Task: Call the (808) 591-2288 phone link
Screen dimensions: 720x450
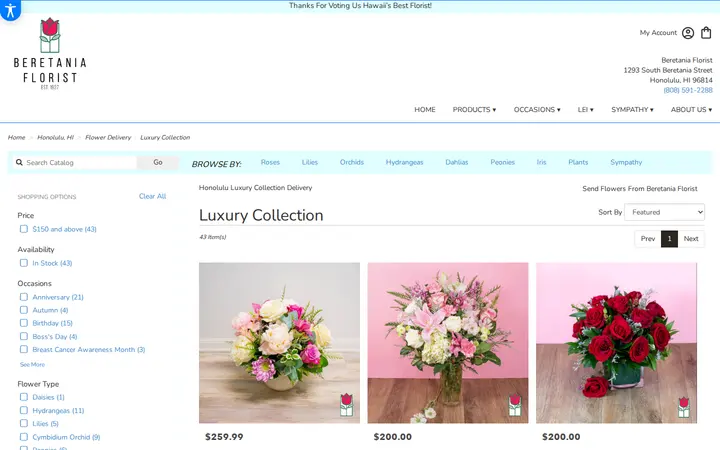Action: (x=688, y=90)
